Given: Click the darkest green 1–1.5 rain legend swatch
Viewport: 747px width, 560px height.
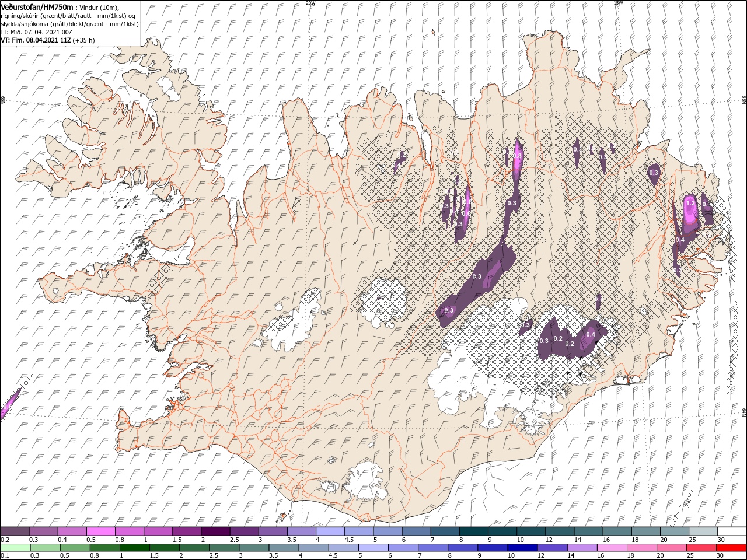Looking at the screenshot, I should 134,547.
